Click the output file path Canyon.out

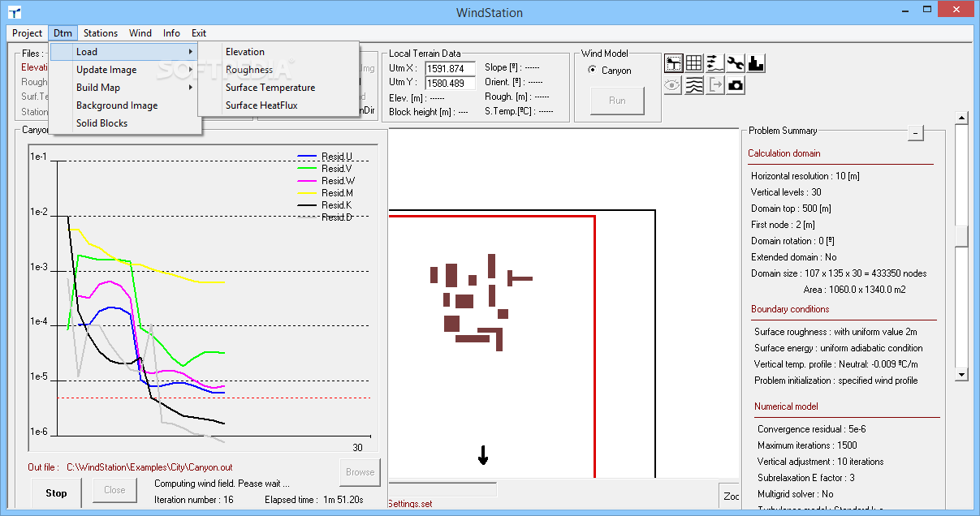[x=149, y=467]
